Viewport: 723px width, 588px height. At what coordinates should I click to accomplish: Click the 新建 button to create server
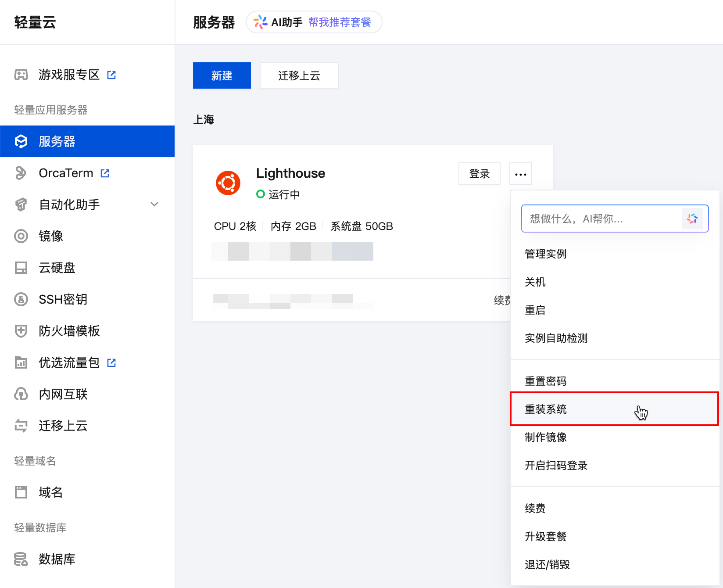click(222, 75)
